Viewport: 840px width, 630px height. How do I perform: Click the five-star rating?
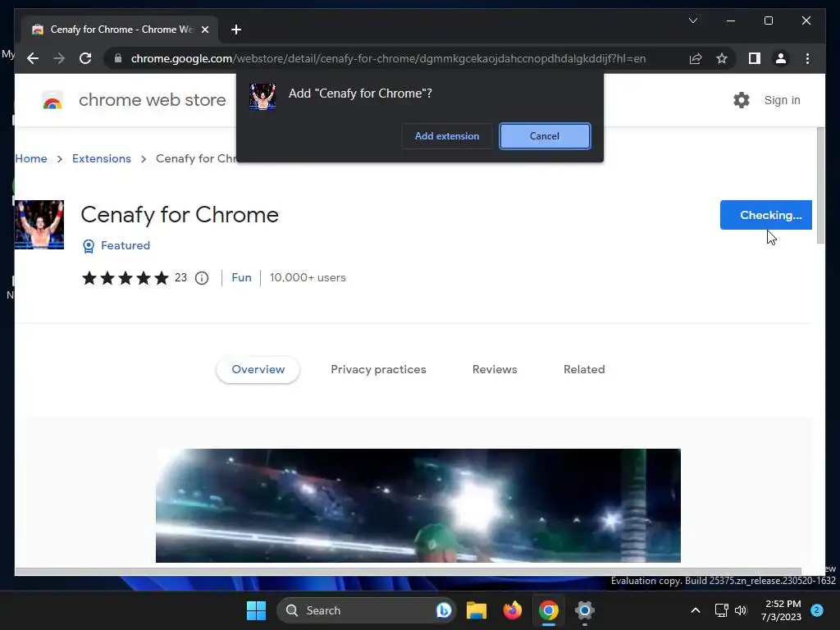pyautogui.click(x=126, y=278)
